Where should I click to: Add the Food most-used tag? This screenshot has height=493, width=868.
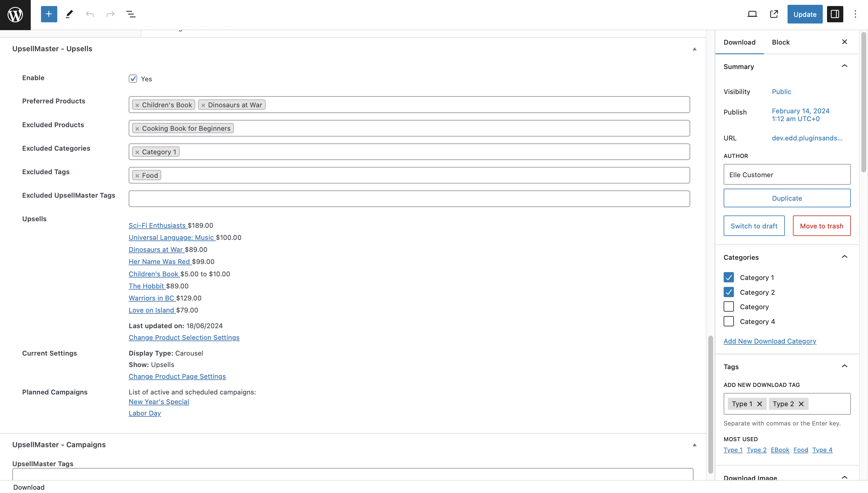tap(800, 450)
